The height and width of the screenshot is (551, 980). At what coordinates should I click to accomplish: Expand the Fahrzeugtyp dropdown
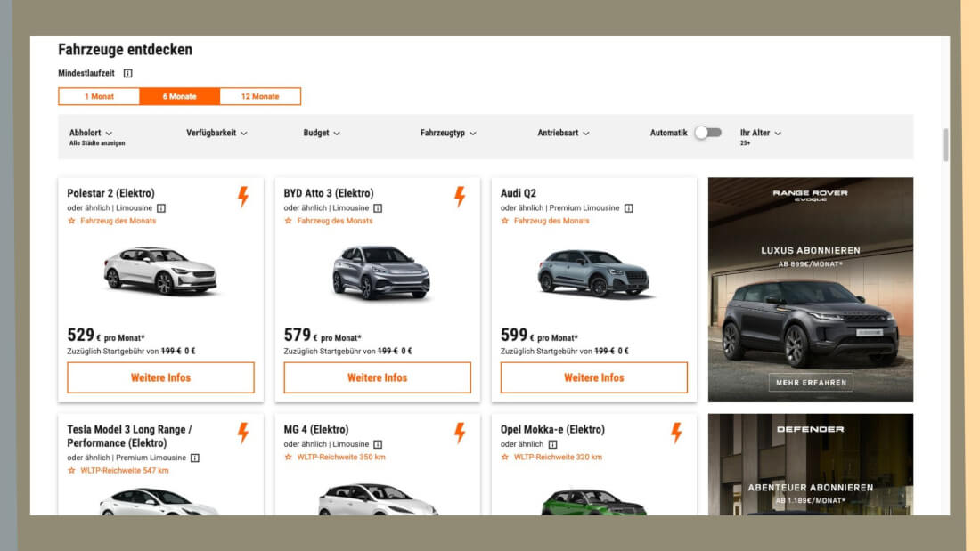click(x=448, y=133)
